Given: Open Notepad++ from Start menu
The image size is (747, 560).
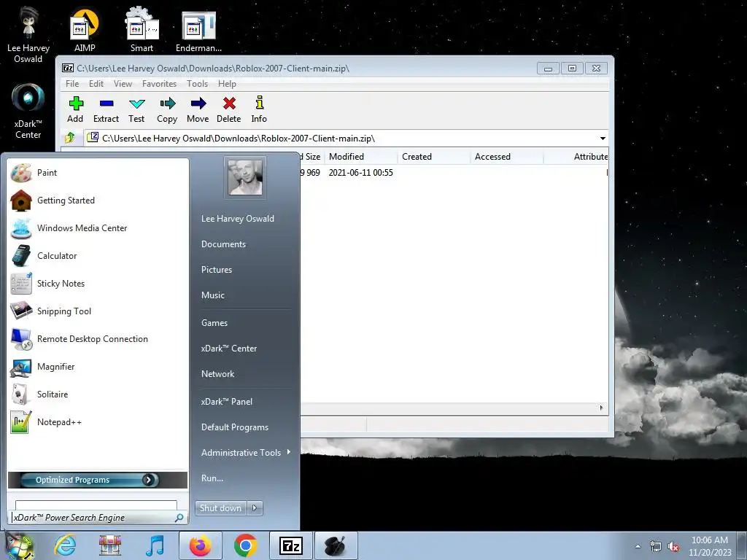Looking at the screenshot, I should [98, 422].
